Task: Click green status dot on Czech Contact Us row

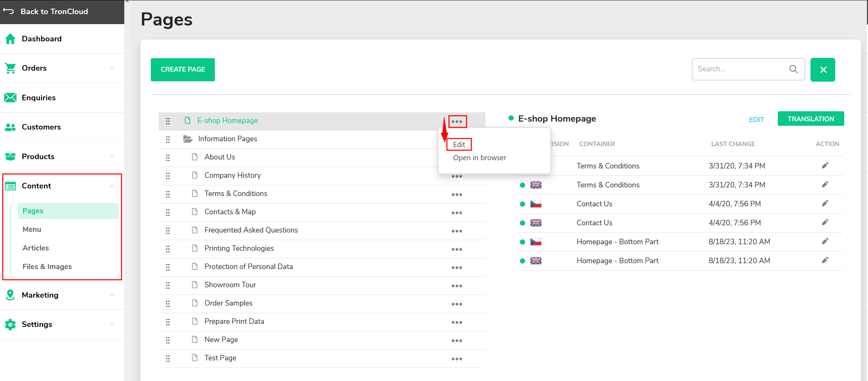Action: coord(522,204)
